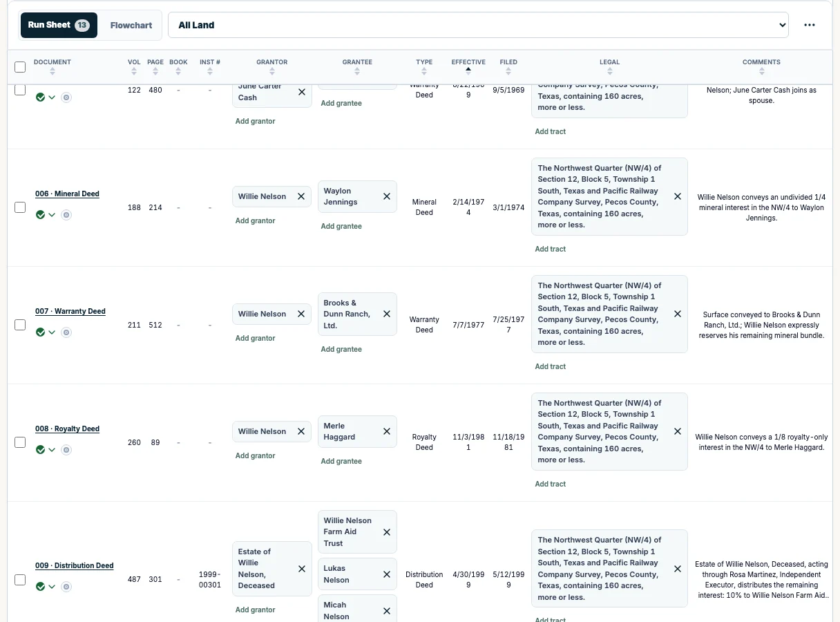Click Add grantor in 007 Warranty Deed row
The height and width of the screenshot is (622, 840).
256,339
